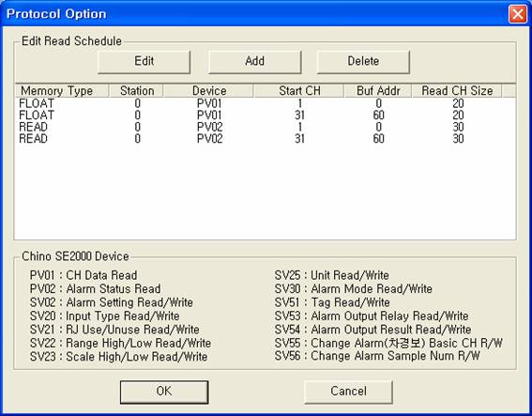Image resolution: width=532 pixels, height=416 pixels.
Task: Select READ PV02 row starting at channel 1
Action: coord(266,127)
